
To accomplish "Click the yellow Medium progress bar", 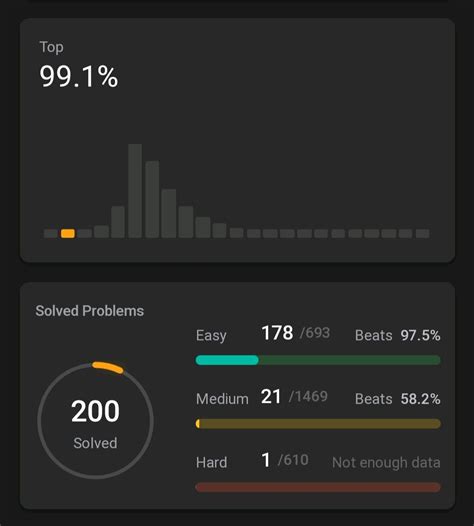I will pos(318,424).
